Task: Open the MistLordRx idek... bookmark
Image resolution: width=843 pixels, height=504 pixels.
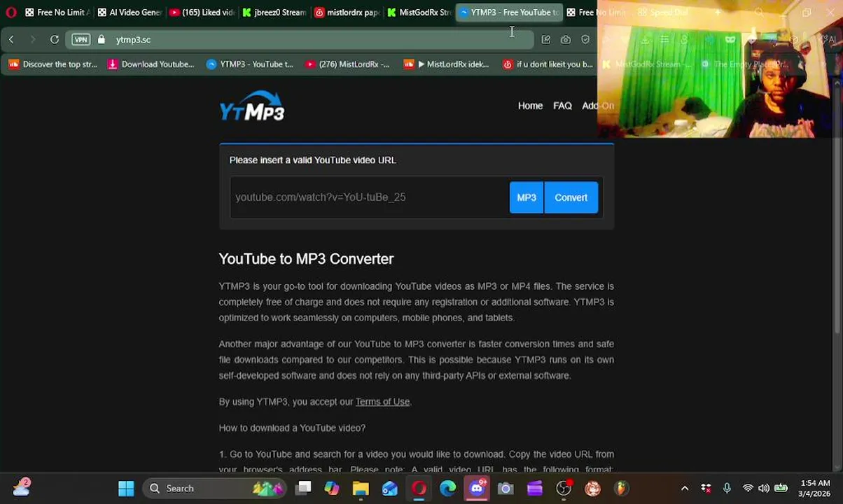Action: pyautogui.click(x=447, y=64)
